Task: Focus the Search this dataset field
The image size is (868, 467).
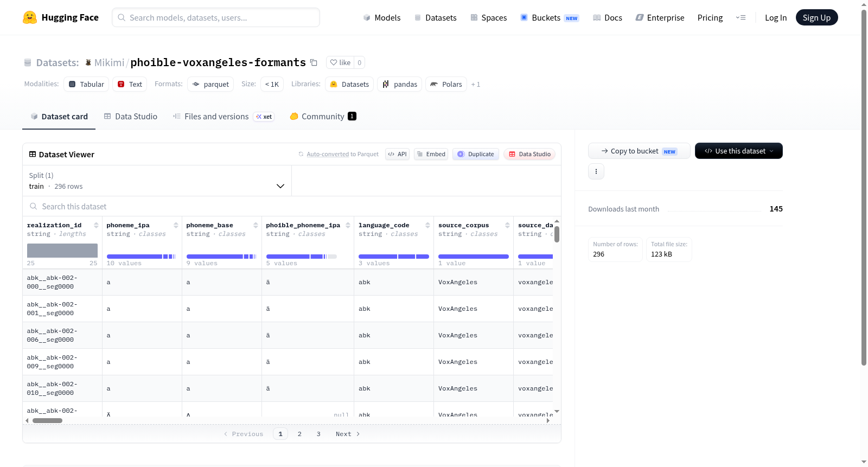Action: point(292,207)
